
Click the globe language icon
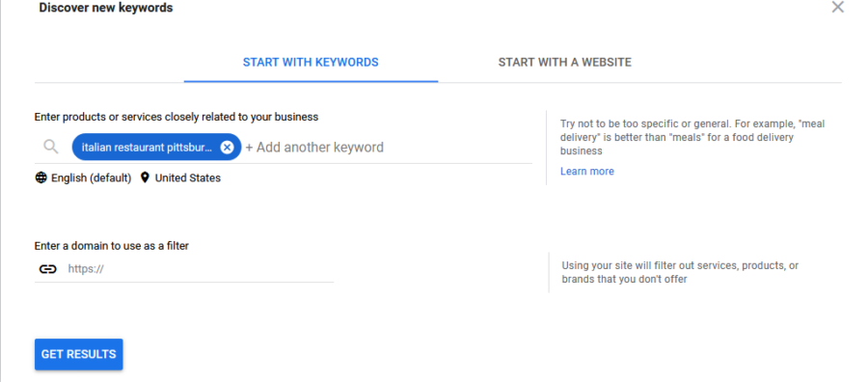[41, 177]
